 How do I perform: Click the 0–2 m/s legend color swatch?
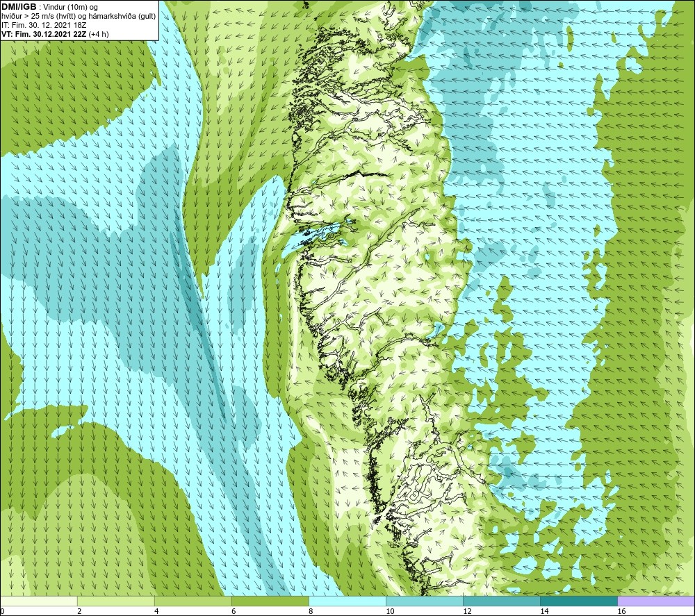[x=38, y=601]
